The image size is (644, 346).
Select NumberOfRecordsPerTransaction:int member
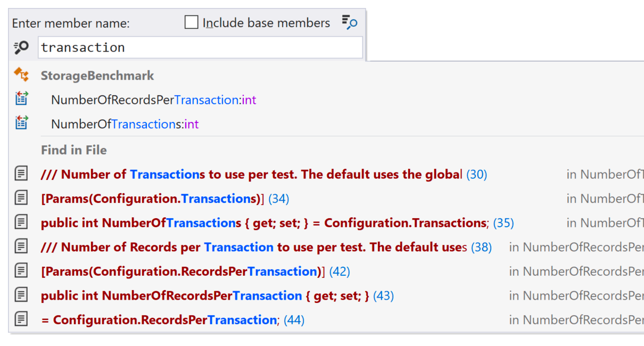point(153,100)
